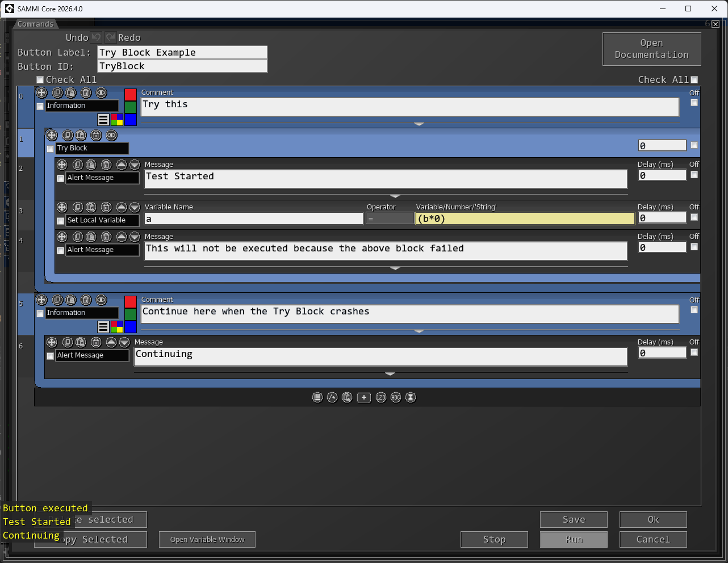Copy the 'Try this' Information command
728x563 pixels.
[57, 93]
